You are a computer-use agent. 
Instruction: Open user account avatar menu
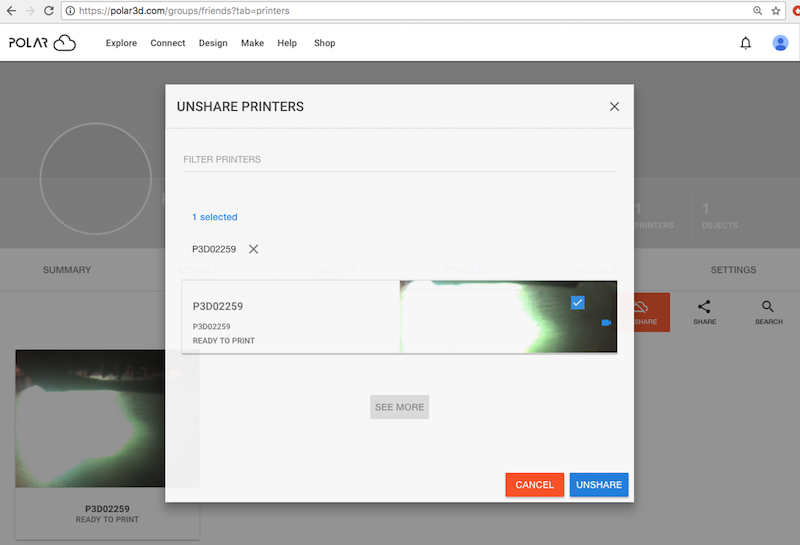(780, 43)
